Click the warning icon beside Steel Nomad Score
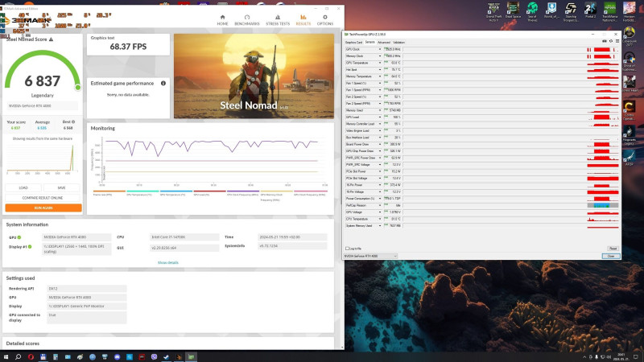The width and height of the screenshot is (644, 362). (51, 39)
